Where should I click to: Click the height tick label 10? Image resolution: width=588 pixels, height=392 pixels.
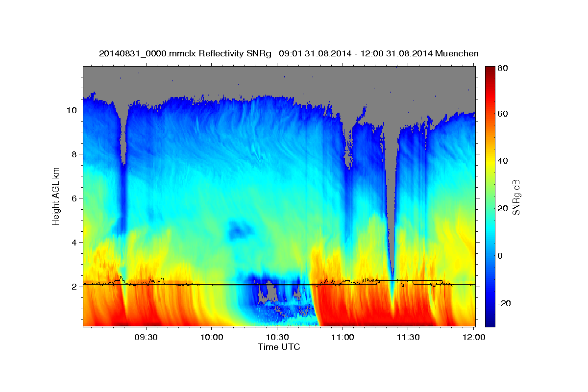coord(72,110)
